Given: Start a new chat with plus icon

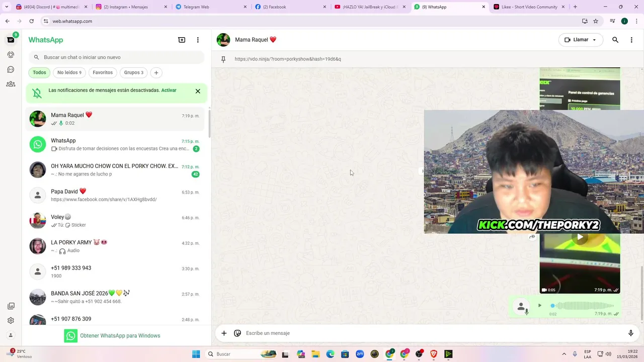Looking at the screenshot, I should [182, 40].
